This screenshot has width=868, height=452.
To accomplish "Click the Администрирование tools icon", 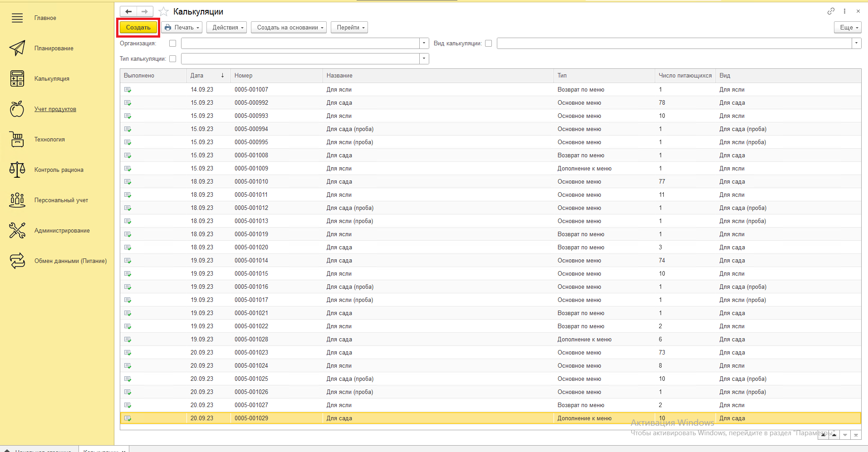I will pos(17,230).
